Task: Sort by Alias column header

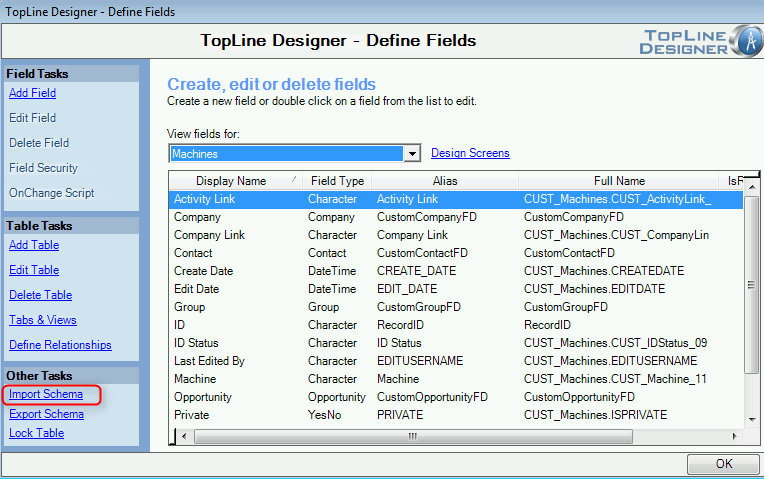Action: point(445,181)
